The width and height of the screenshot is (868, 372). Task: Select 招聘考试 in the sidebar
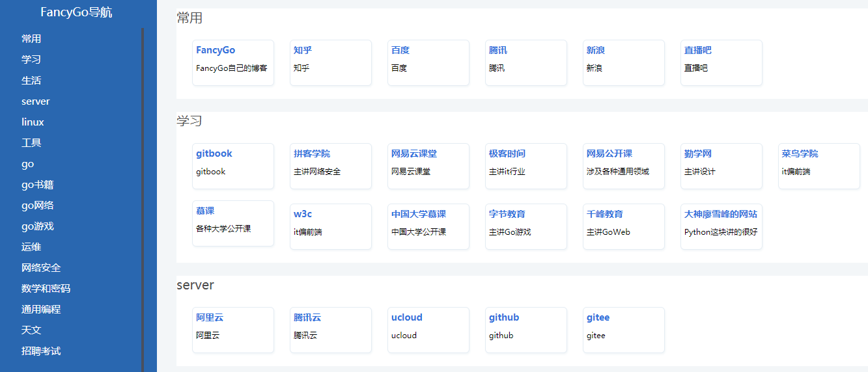pos(41,351)
